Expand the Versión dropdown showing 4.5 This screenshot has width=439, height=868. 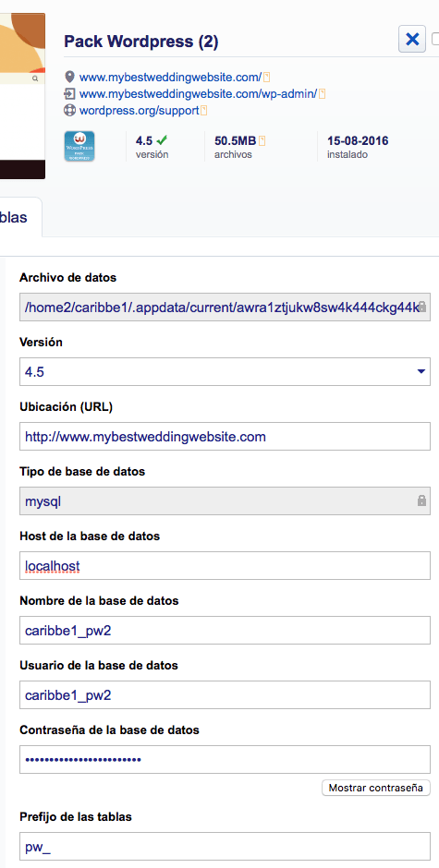pyautogui.click(x=225, y=371)
